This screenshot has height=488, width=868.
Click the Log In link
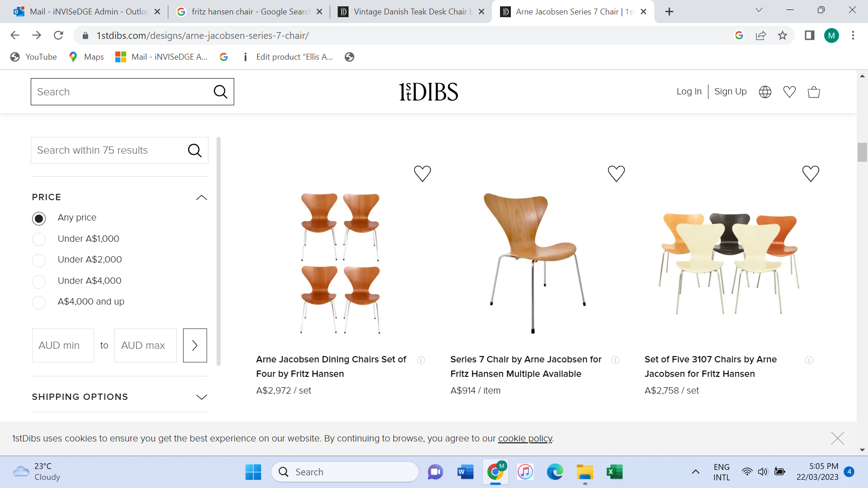point(689,92)
